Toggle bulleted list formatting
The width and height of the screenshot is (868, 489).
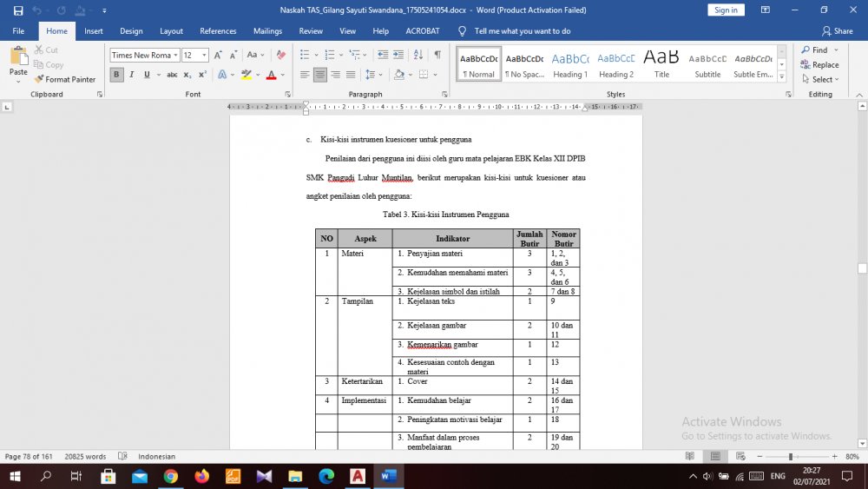305,55
